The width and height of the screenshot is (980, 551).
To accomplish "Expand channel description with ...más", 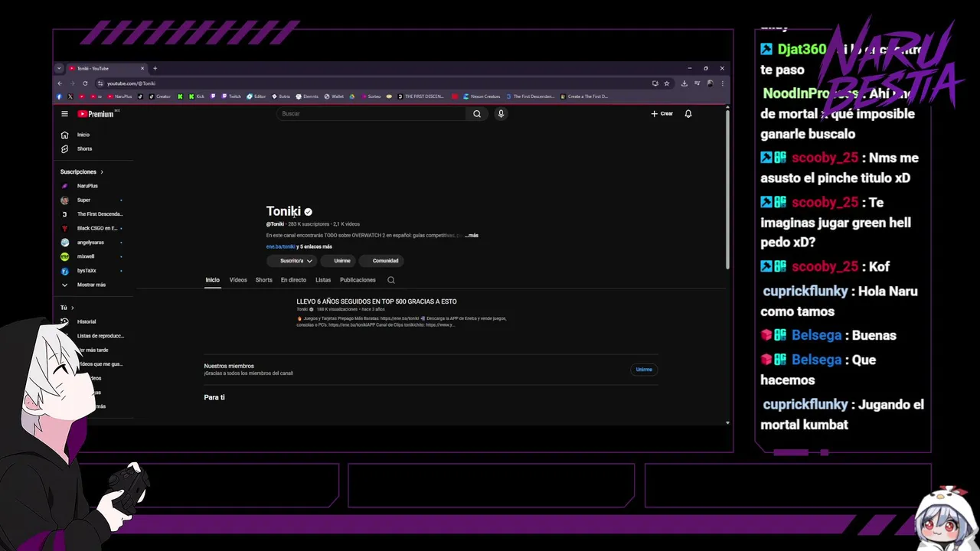I will (472, 236).
